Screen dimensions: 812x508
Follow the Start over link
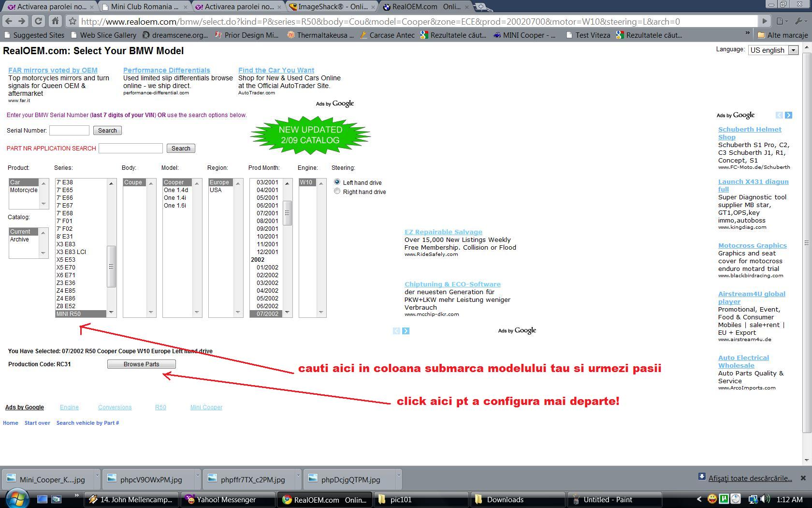point(37,423)
